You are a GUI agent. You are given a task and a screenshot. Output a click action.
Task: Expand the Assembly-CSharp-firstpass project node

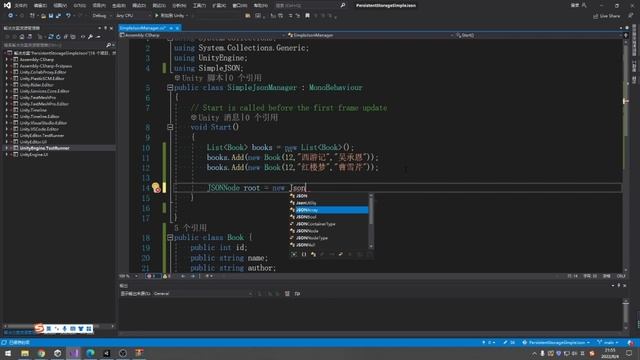(7, 66)
